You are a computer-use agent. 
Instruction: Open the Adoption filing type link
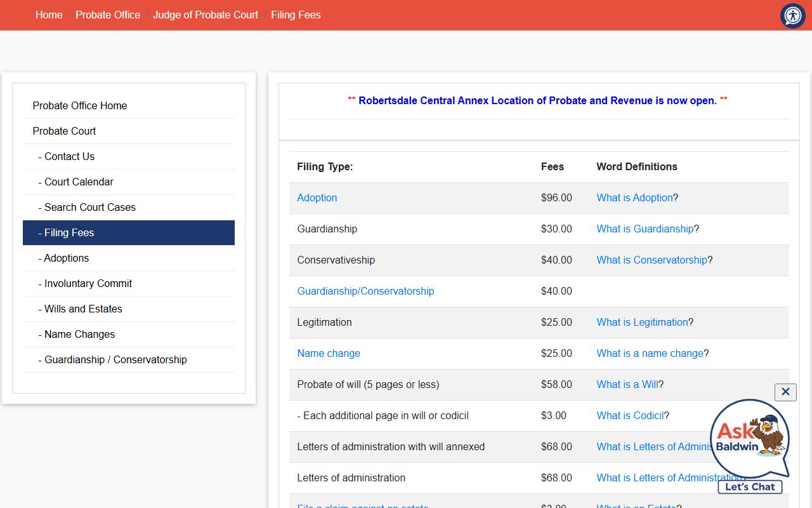coord(317,198)
